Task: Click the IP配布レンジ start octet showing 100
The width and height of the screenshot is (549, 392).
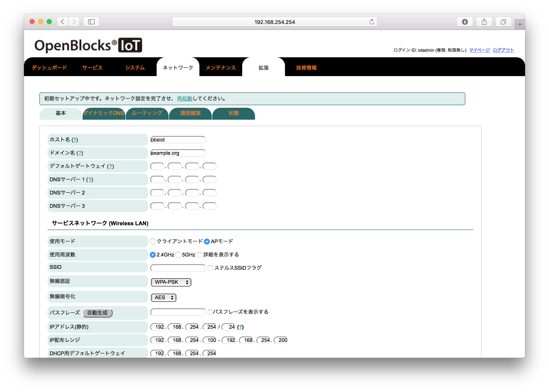Action: click(209, 340)
